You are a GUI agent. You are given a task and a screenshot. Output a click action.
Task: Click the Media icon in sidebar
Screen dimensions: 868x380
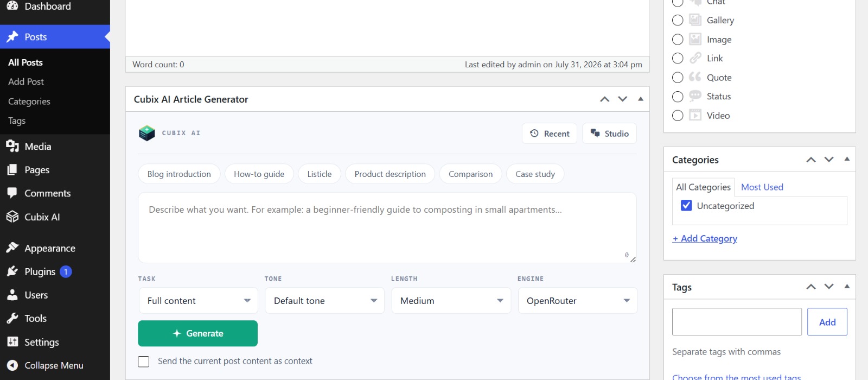point(12,146)
